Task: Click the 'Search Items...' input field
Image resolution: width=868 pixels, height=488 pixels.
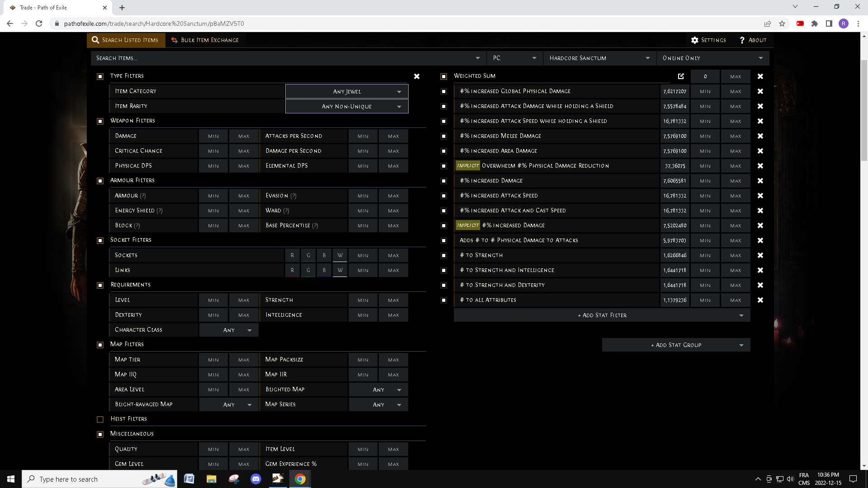Action: click(285, 58)
